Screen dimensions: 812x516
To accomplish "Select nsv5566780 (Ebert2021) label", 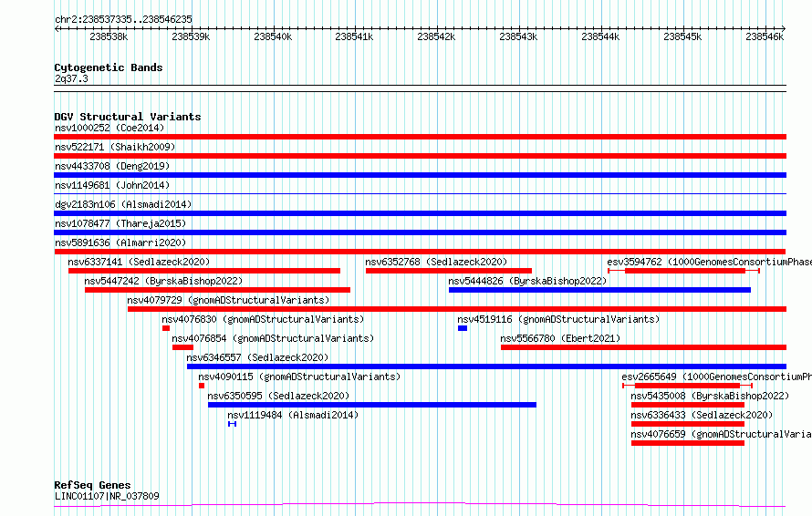I will tap(560, 338).
